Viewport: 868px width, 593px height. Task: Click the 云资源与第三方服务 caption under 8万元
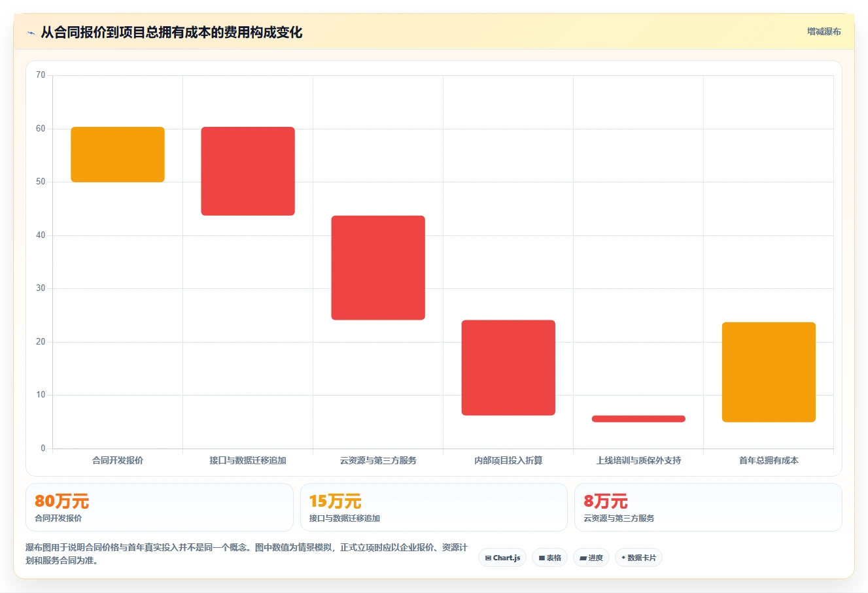(619, 518)
